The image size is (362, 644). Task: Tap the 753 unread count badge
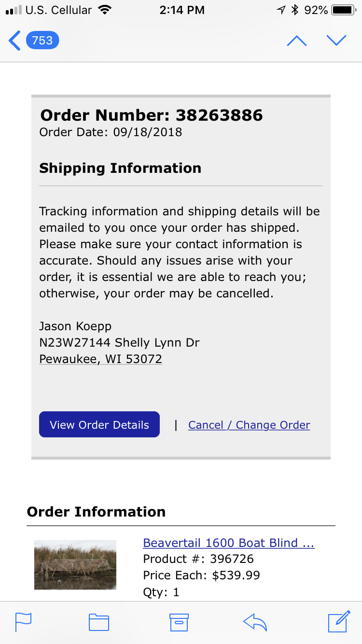(42, 41)
